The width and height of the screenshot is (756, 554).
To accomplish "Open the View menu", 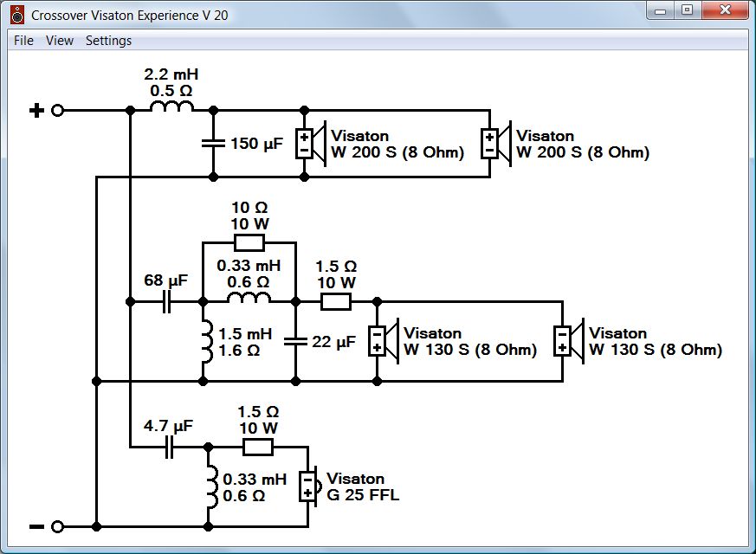I will click(60, 41).
